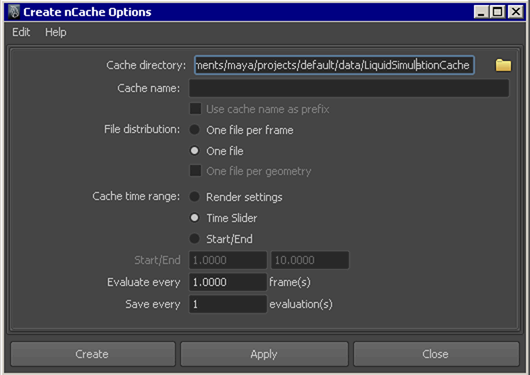The height and width of the screenshot is (375, 530).
Task: Click the Create button
Action: pos(93,354)
